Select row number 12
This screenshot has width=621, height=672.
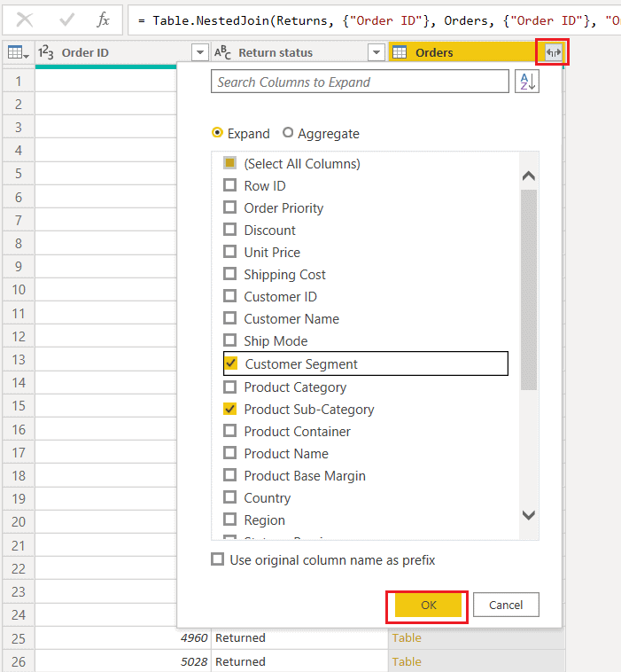(19, 336)
